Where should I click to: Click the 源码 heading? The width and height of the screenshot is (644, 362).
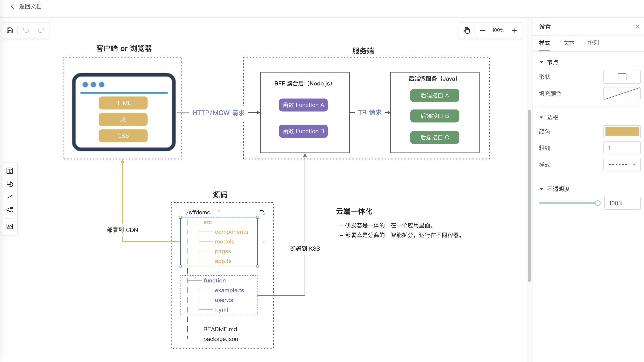(x=220, y=195)
